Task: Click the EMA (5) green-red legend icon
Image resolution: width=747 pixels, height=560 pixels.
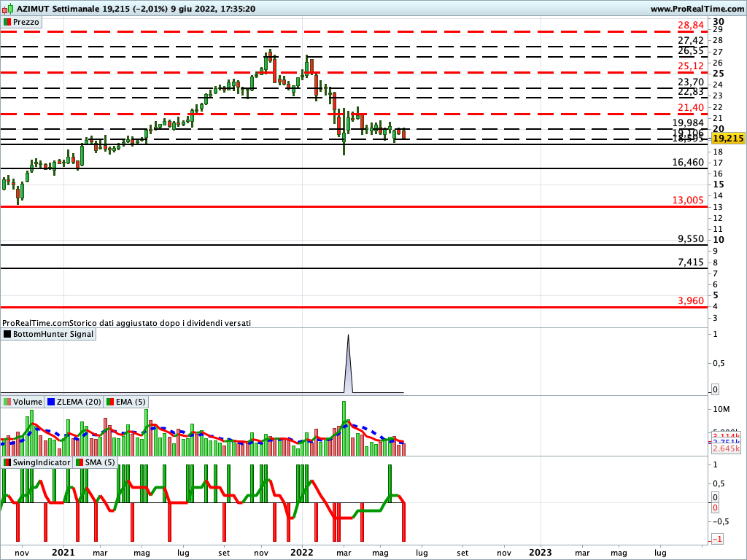Action: pos(110,402)
